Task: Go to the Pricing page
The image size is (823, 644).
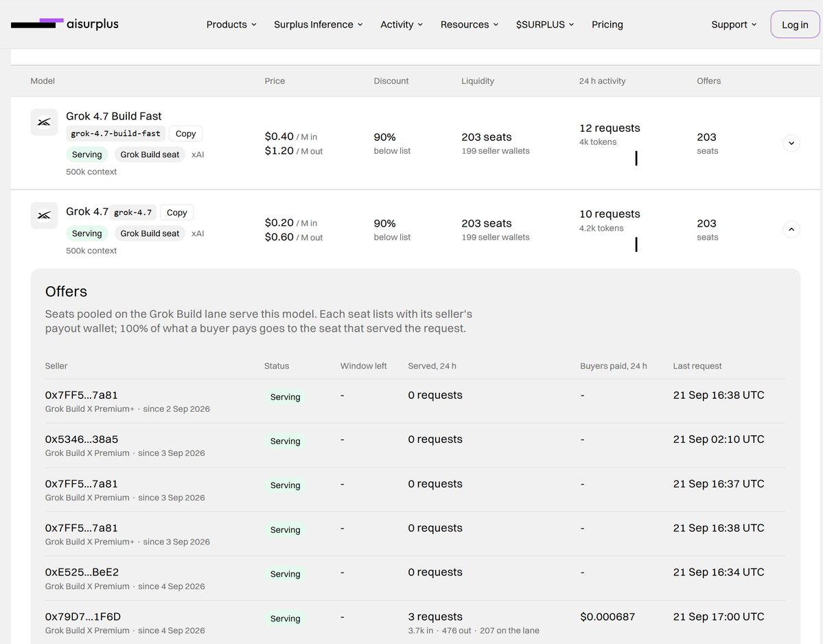Action: (607, 25)
